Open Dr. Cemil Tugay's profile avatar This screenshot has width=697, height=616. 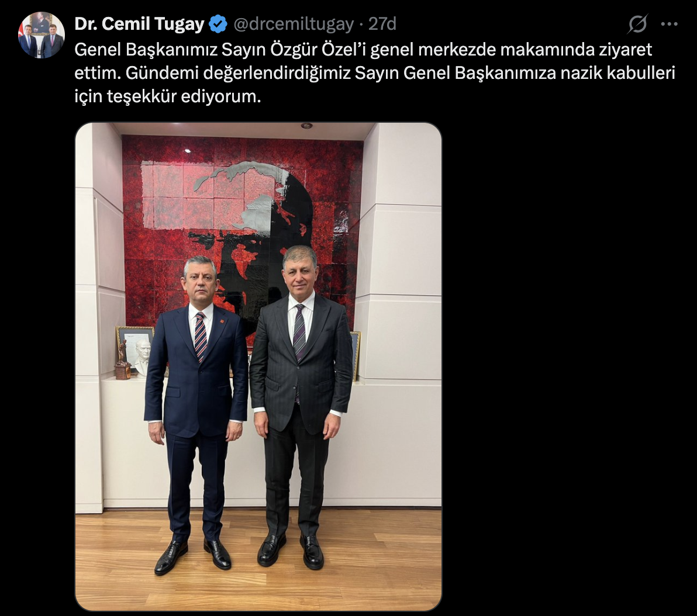(42, 35)
